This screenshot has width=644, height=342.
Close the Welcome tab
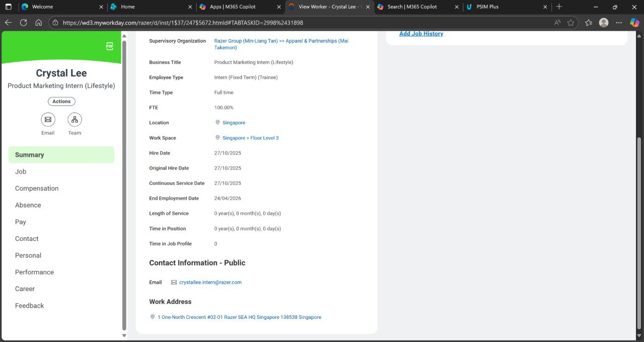pos(101,7)
